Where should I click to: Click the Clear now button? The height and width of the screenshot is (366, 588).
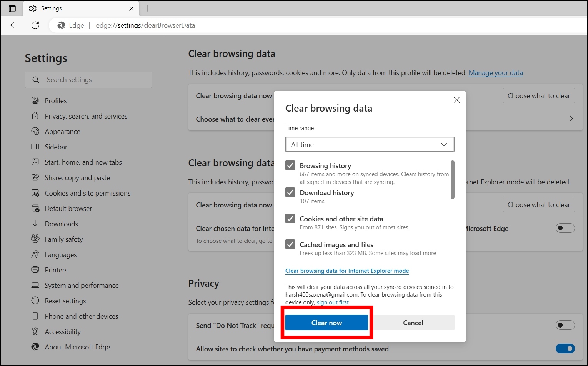coord(326,323)
